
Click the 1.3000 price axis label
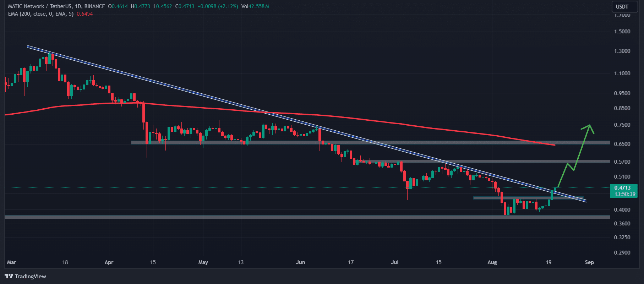(x=622, y=51)
